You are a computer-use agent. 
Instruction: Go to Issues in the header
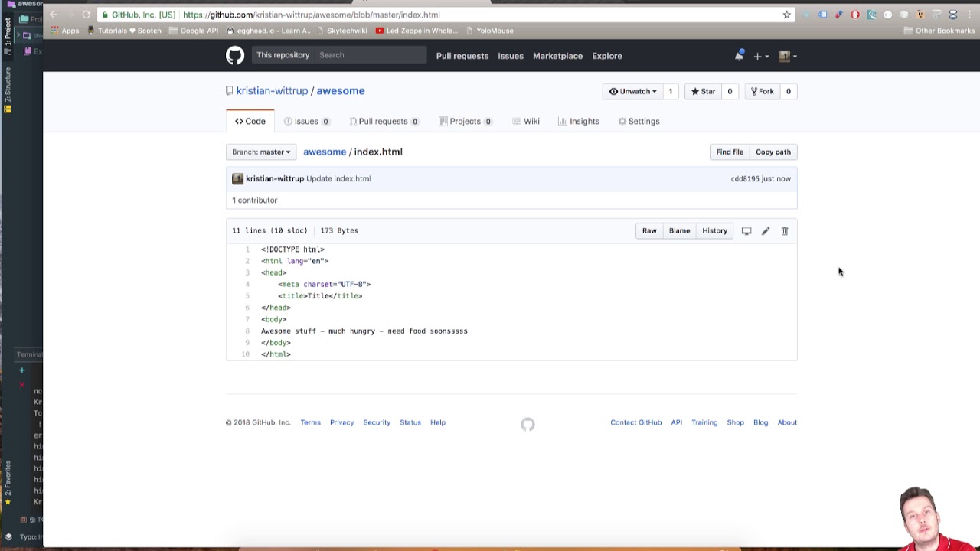point(511,56)
